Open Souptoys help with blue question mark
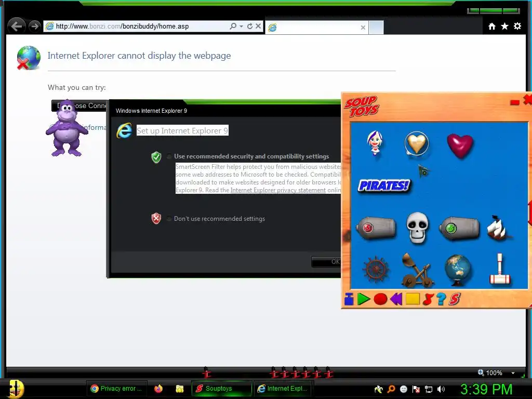This screenshot has width=532, height=399. 441,299
